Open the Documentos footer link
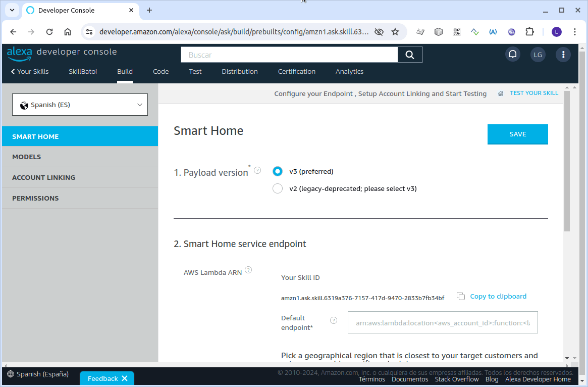Screen dimensions: 588x387 coord(410,379)
